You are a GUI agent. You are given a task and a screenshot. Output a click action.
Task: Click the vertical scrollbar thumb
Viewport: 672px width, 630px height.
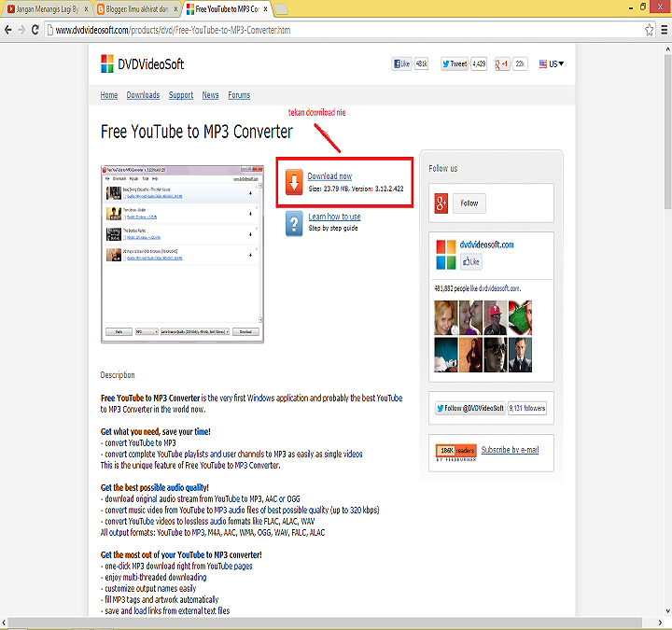click(x=667, y=131)
